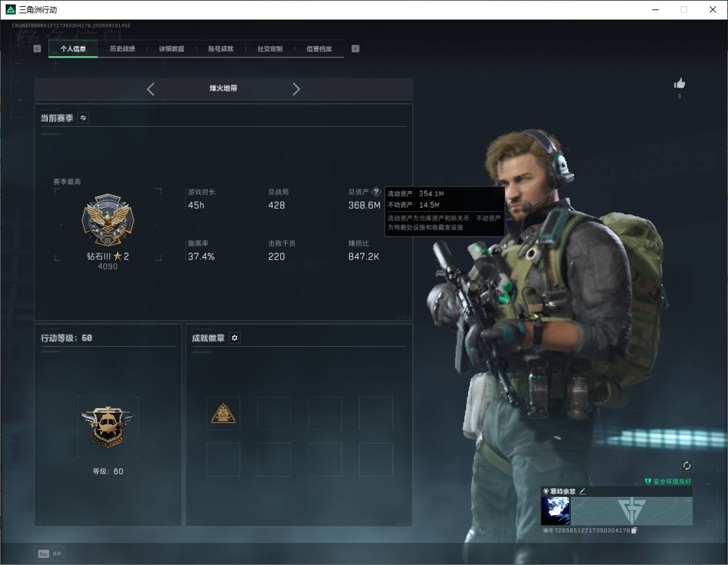Image resolution: width=728 pixels, height=565 pixels.
Task: Open the 详细数据 tab
Action: pos(172,49)
